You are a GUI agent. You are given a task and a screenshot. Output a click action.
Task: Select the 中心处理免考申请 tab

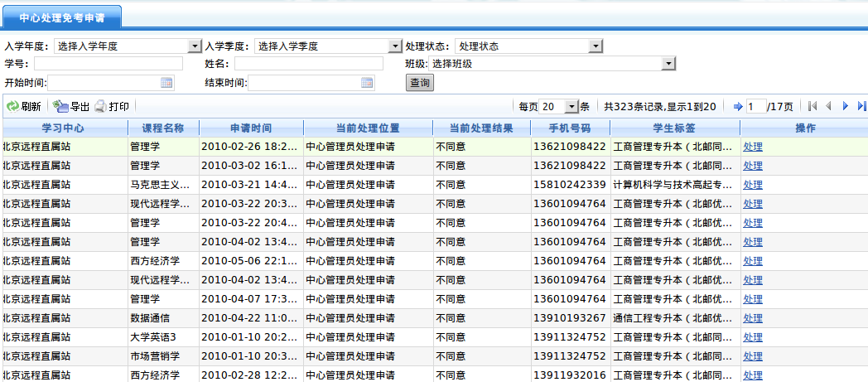pyautogui.click(x=61, y=17)
